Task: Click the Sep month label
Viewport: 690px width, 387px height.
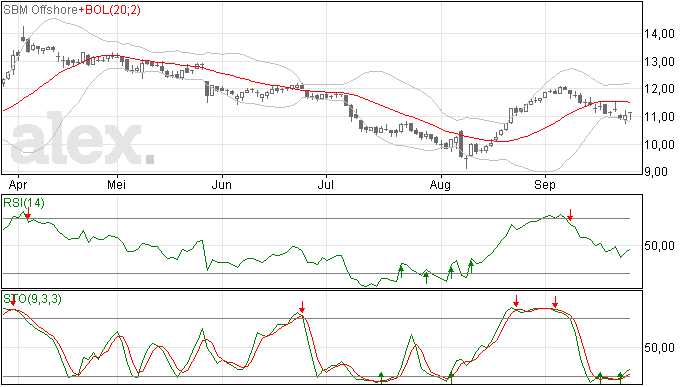Action: [544, 185]
